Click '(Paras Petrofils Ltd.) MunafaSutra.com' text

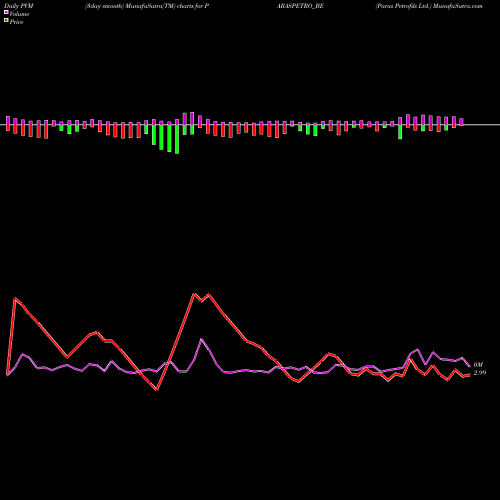(x=429, y=6)
